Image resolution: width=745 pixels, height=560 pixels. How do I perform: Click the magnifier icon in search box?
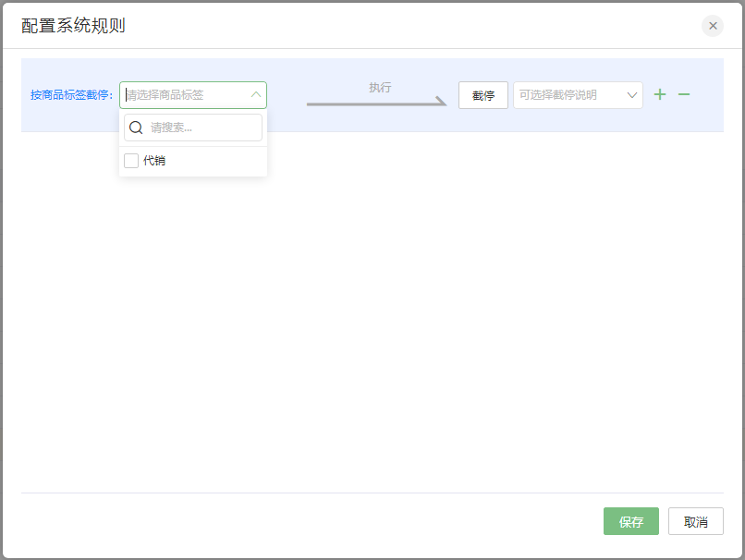[x=136, y=128]
